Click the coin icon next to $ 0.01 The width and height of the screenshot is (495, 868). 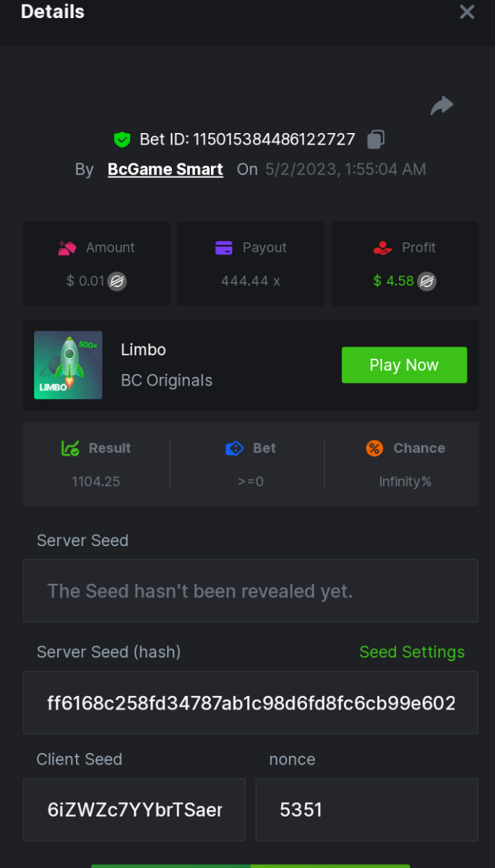(117, 281)
